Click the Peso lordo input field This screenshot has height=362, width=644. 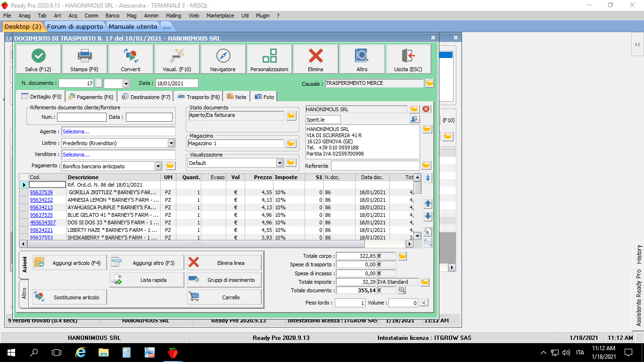350,303
